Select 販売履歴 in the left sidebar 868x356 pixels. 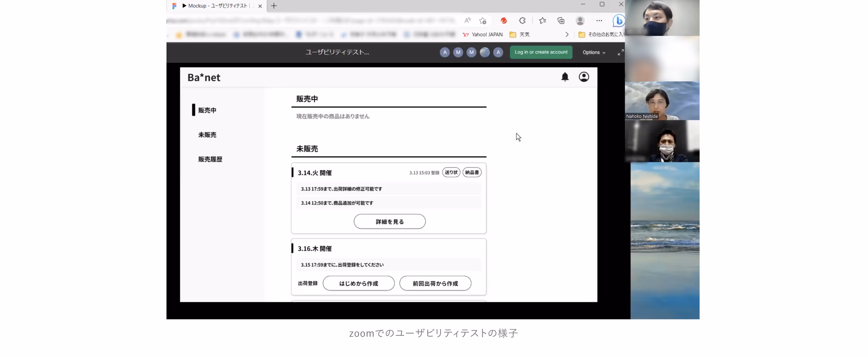pos(210,159)
